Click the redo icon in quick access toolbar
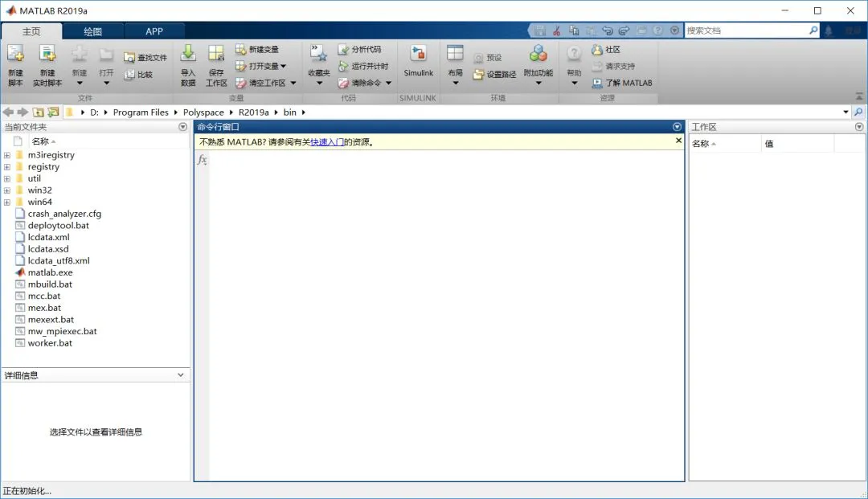This screenshot has height=499, width=868. (624, 31)
